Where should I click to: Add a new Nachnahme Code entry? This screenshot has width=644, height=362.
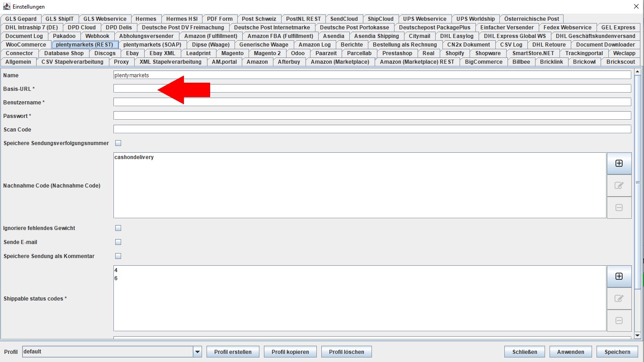(619, 163)
